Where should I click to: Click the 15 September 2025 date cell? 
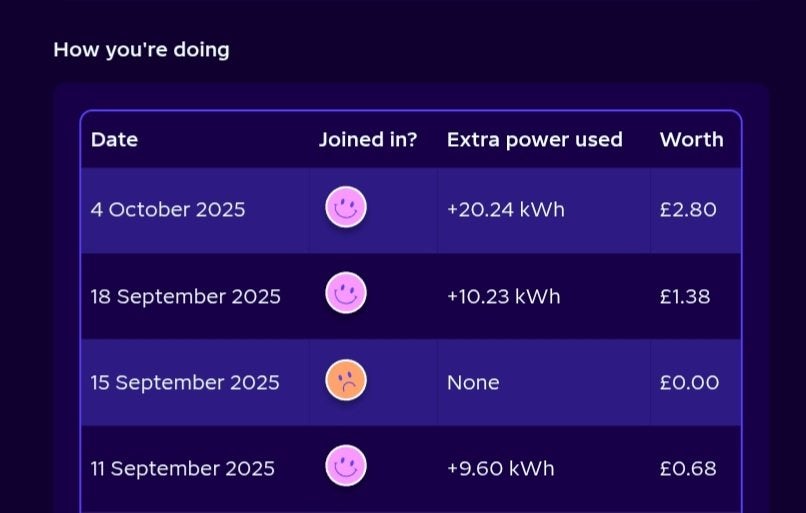pyautogui.click(x=185, y=383)
